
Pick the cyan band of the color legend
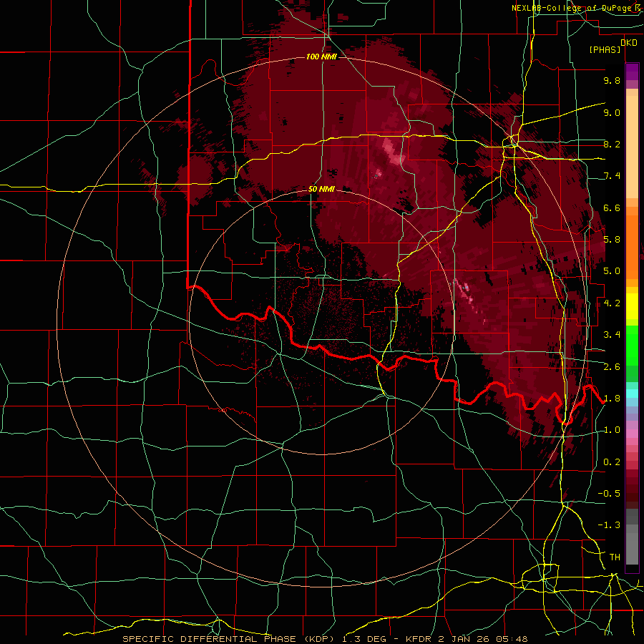(632, 394)
